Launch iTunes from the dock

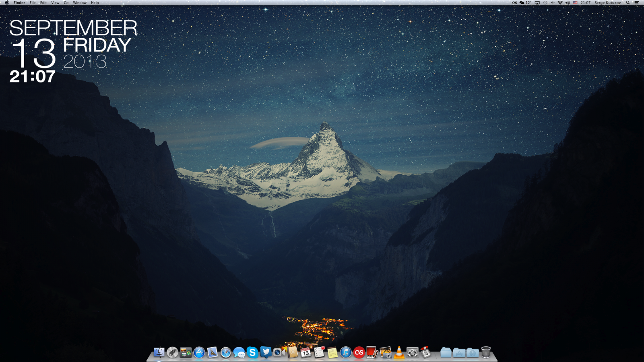[x=346, y=353]
